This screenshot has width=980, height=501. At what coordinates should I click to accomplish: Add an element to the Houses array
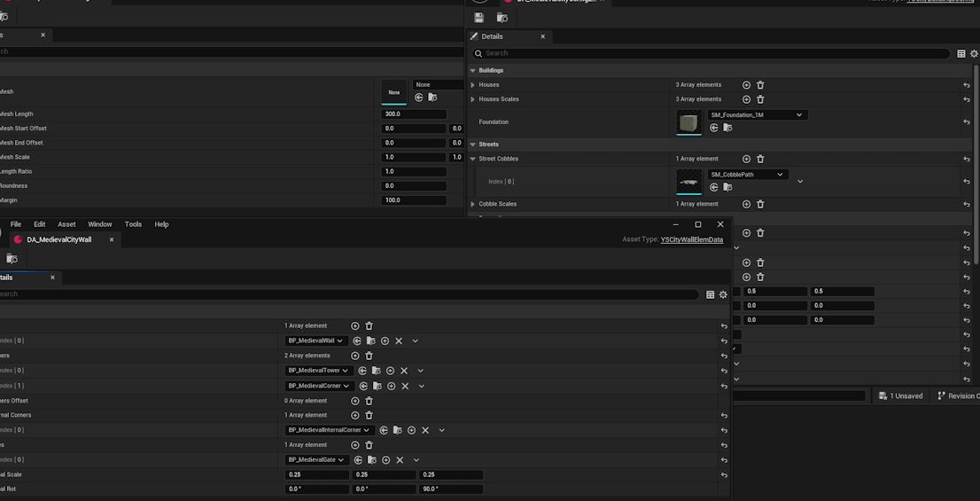click(746, 85)
